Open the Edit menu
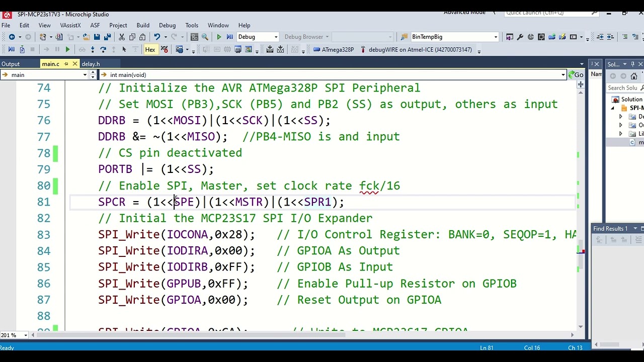 pyautogui.click(x=24, y=25)
